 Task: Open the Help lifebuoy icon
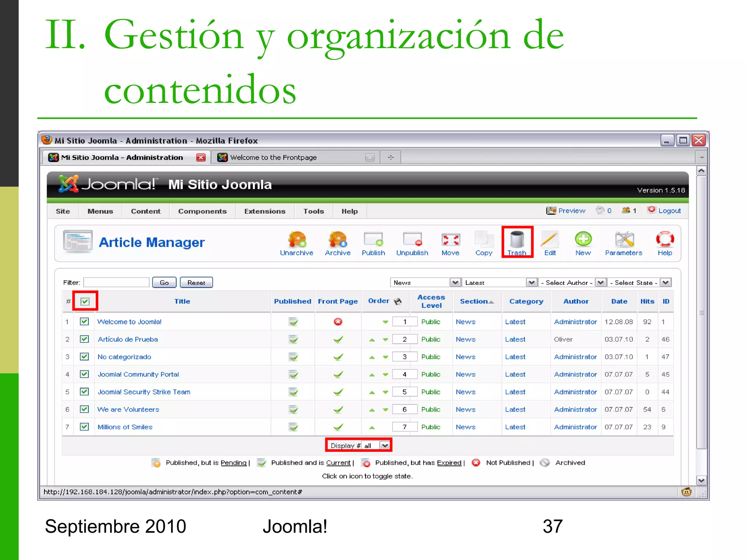click(x=665, y=243)
